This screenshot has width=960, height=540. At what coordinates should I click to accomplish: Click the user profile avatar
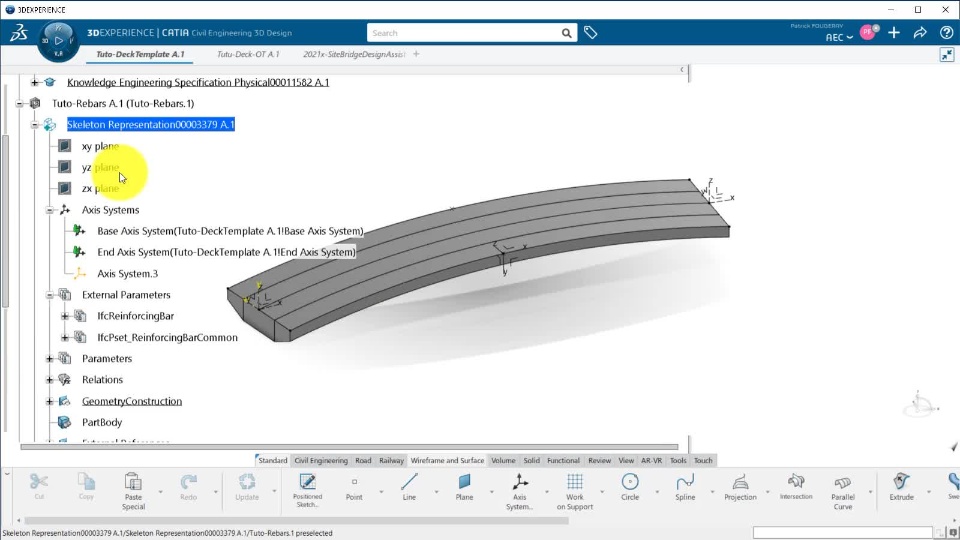pyautogui.click(x=868, y=32)
